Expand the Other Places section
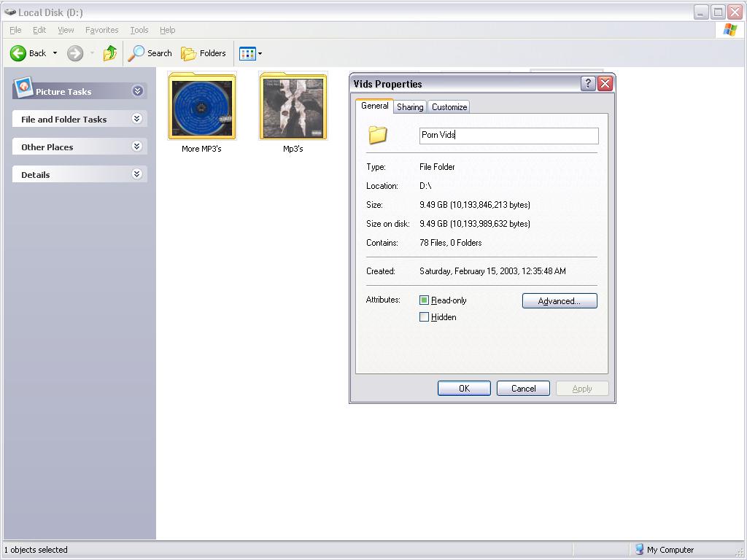Image resolution: width=747 pixels, height=560 pixels. (x=136, y=147)
